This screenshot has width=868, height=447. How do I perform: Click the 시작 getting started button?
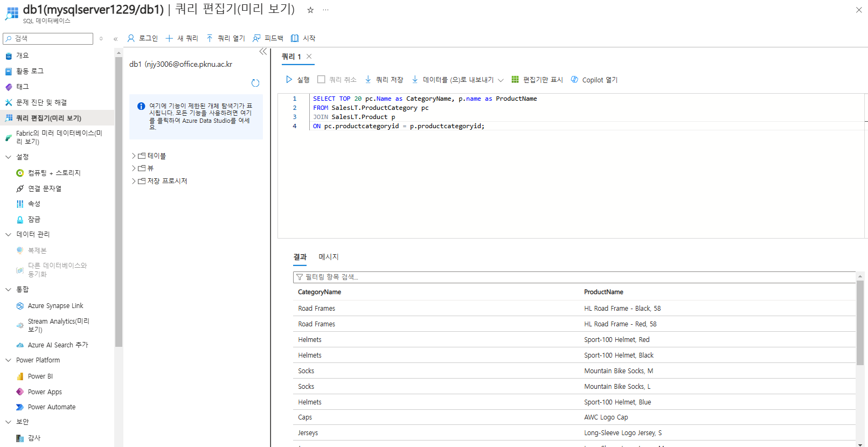pyautogui.click(x=303, y=38)
